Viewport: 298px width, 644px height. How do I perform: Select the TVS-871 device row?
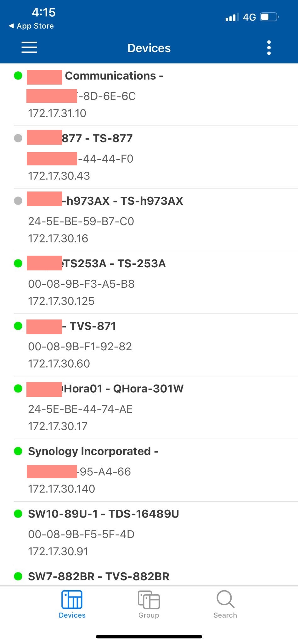pyautogui.click(x=89, y=326)
